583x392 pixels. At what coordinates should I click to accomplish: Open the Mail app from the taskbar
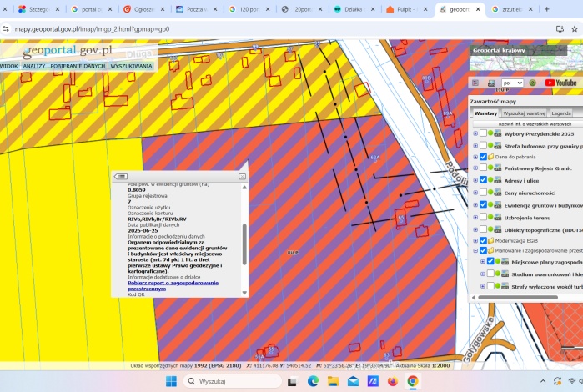353,381
